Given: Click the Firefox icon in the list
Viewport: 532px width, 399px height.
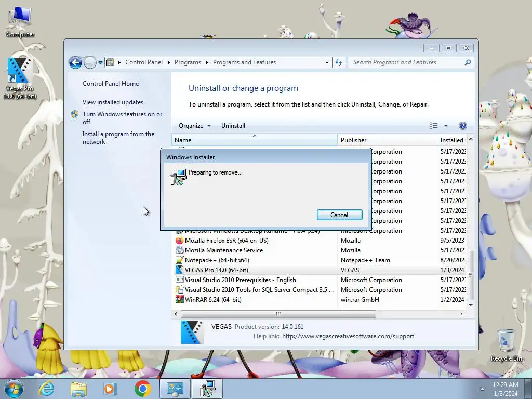Looking at the screenshot, I should (179, 241).
